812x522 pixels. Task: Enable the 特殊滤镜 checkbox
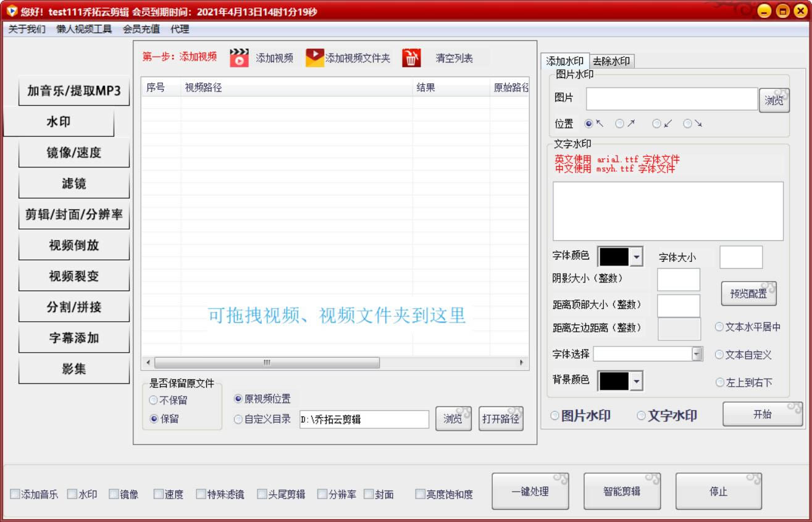pos(201,494)
